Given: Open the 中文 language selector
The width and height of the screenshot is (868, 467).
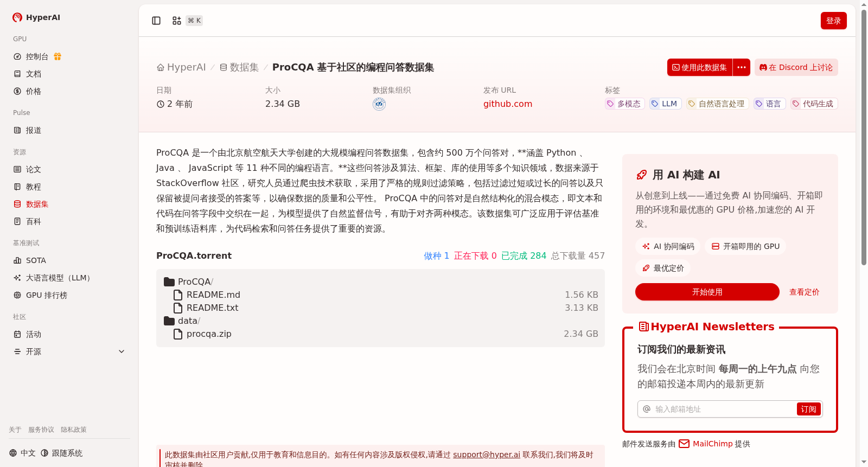Looking at the screenshot, I should coord(22,453).
